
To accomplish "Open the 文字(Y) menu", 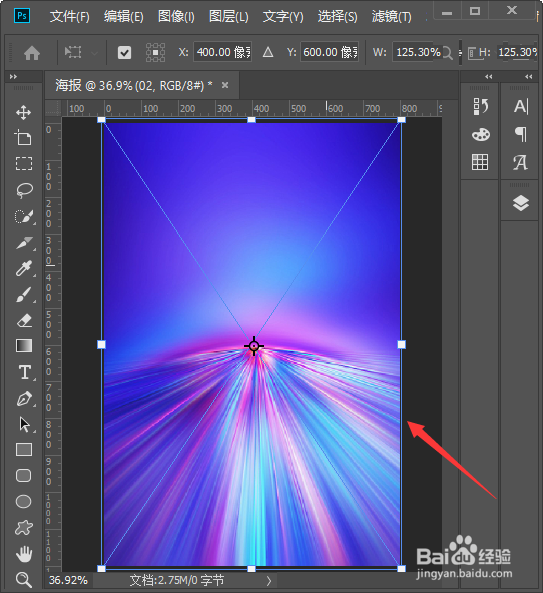I will (x=283, y=17).
